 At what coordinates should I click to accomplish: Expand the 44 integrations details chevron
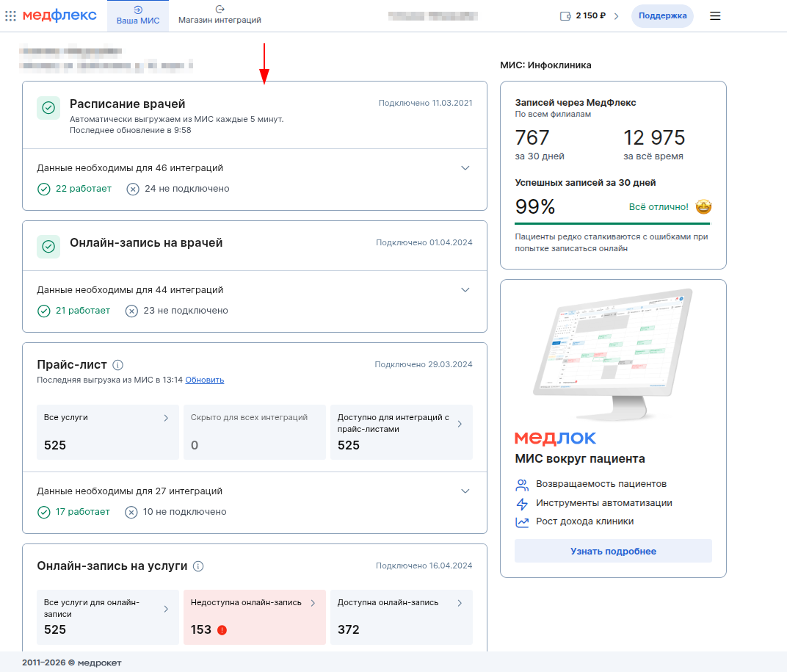point(465,290)
